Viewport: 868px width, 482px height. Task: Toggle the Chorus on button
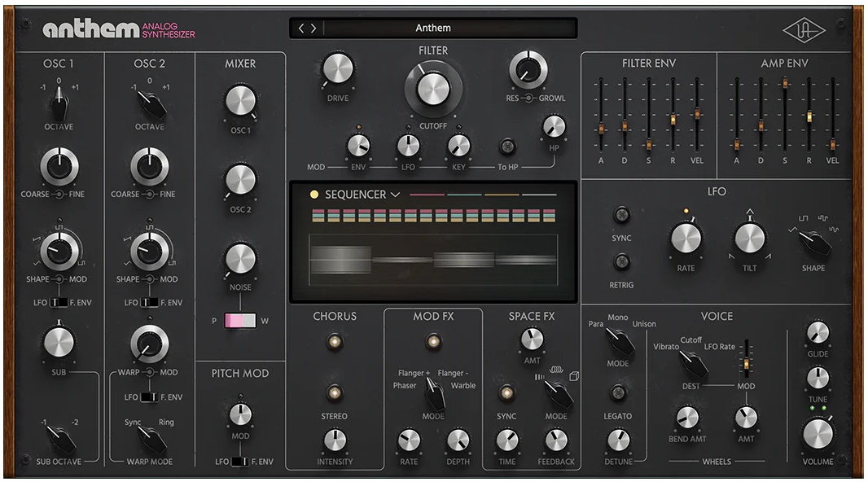pyautogui.click(x=335, y=341)
